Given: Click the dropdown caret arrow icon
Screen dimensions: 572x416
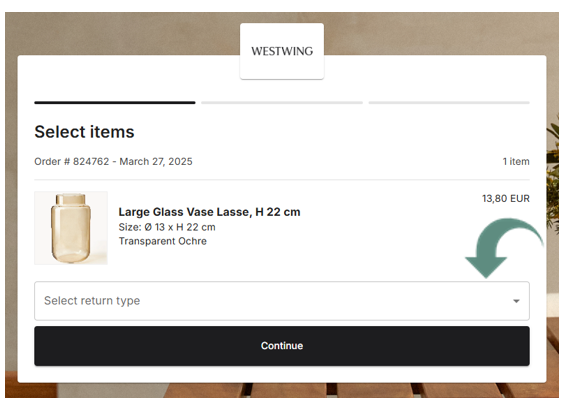Looking at the screenshot, I should click(516, 301).
